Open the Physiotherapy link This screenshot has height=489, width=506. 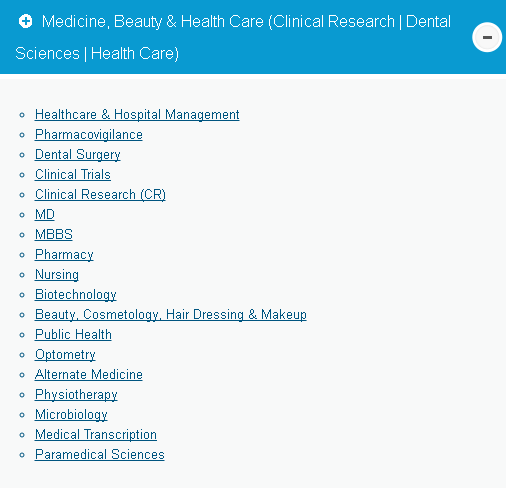pos(76,395)
